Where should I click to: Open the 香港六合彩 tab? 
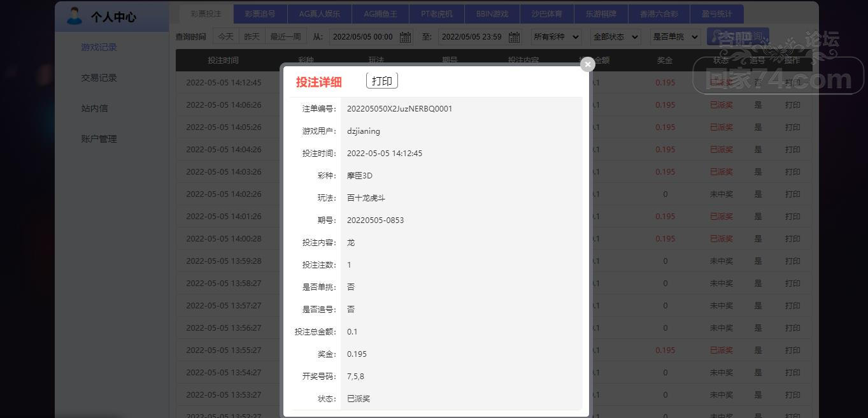tap(656, 13)
